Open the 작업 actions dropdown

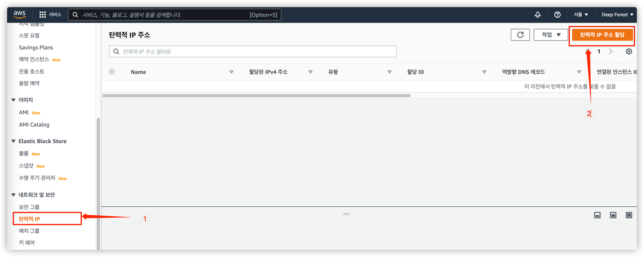click(551, 35)
